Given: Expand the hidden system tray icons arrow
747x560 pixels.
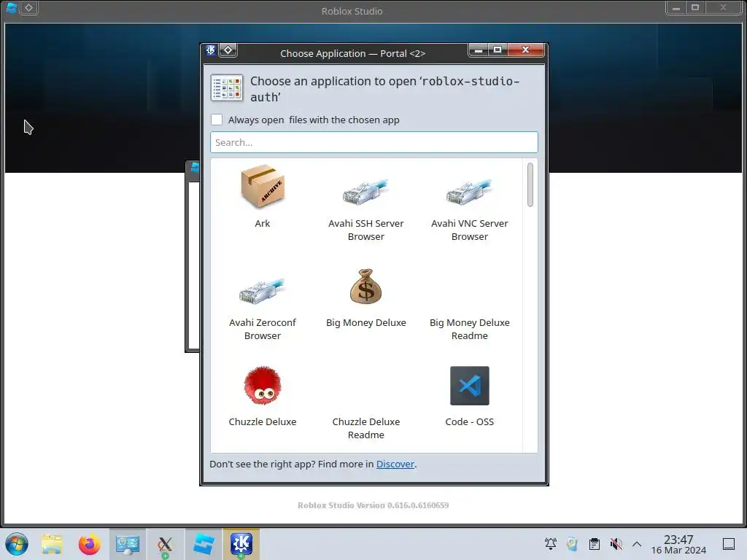Looking at the screenshot, I should 637,544.
